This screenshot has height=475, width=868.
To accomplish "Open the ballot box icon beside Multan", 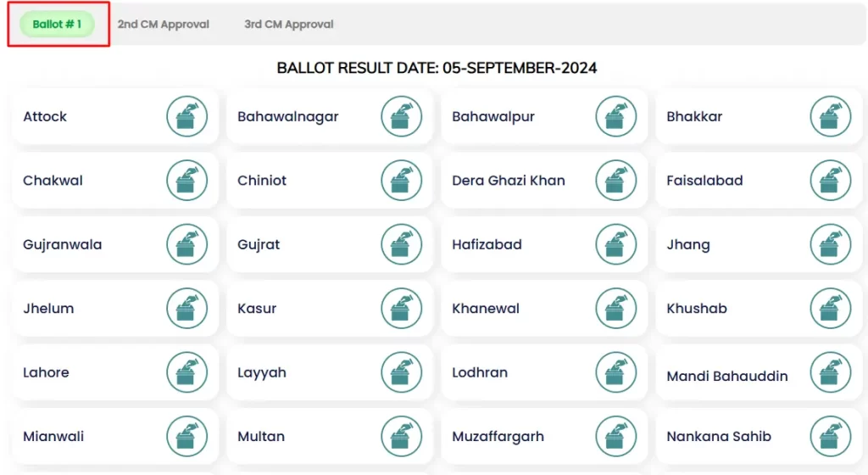I will [x=401, y=437].
